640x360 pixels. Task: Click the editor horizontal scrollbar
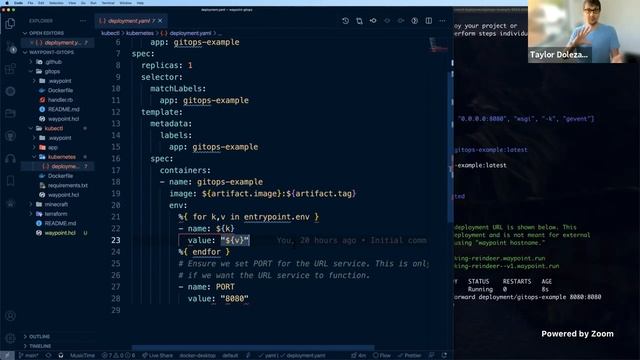coord(253,348)
